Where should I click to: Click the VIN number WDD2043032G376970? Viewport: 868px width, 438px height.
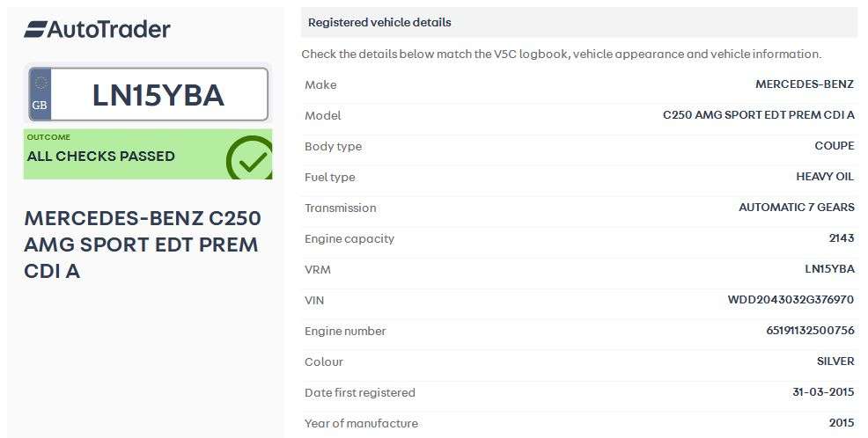[791, 300]
